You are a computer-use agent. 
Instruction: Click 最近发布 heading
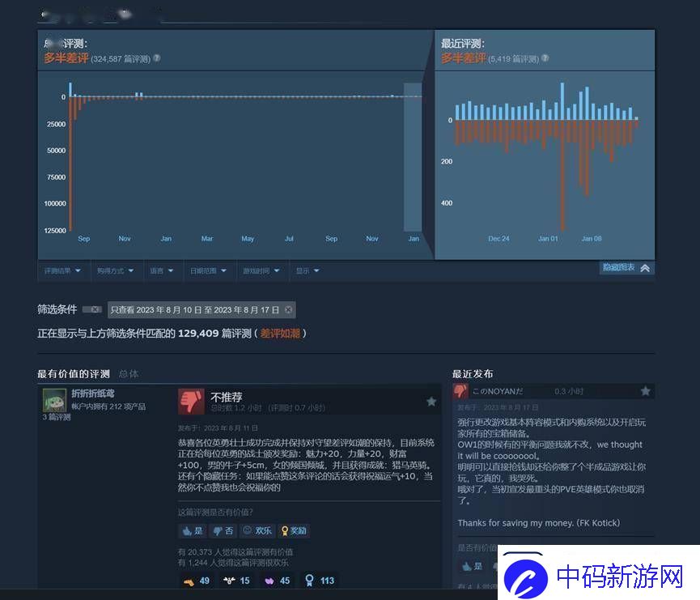(x=473, y=374)
